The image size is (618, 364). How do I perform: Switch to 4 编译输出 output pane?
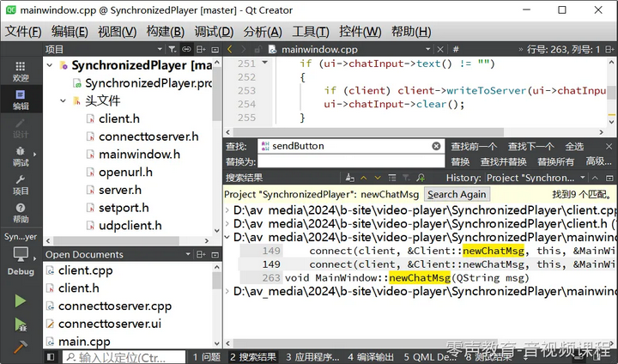tap(371, 357)
